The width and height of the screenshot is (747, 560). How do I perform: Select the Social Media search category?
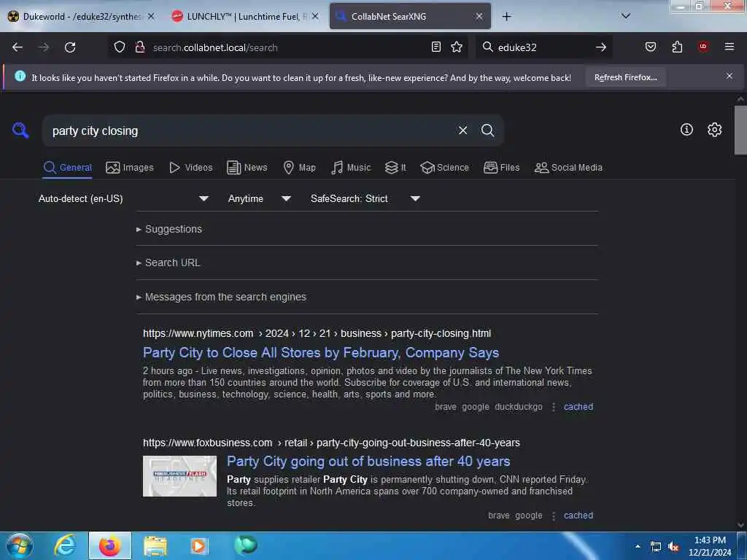(568, 168)
